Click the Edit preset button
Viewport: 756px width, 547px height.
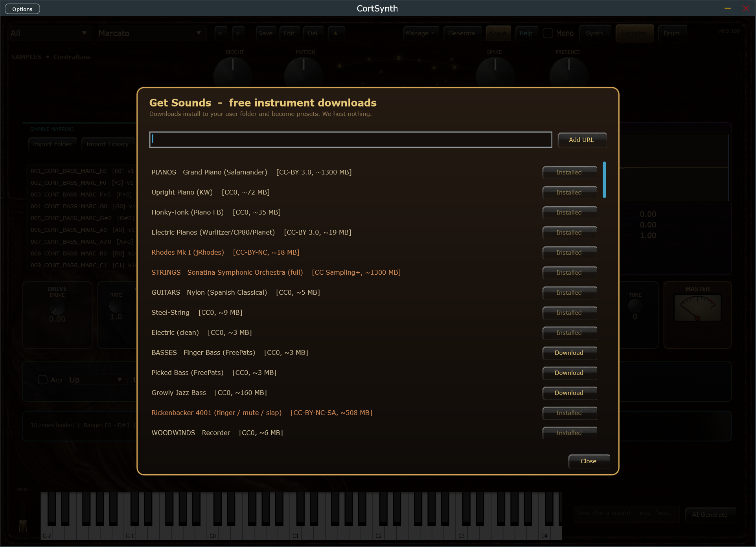(x=289, y=33)
